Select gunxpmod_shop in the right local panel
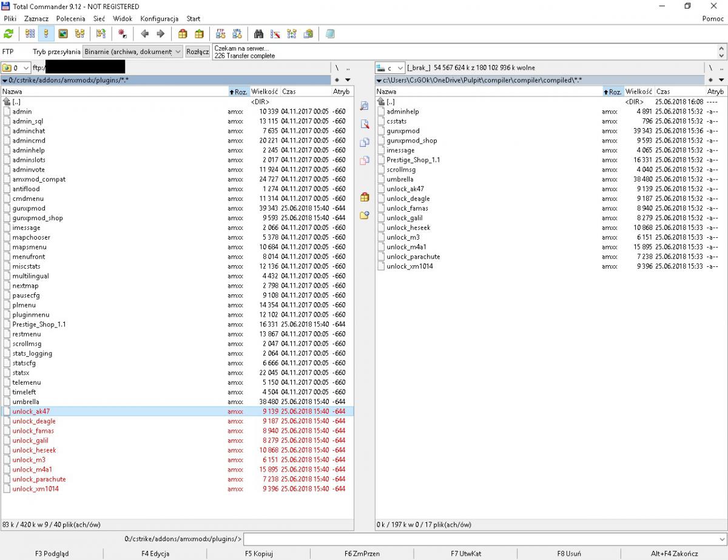This screenshot has width=728, height=560. pyautogui.click(x=551, y=141)
